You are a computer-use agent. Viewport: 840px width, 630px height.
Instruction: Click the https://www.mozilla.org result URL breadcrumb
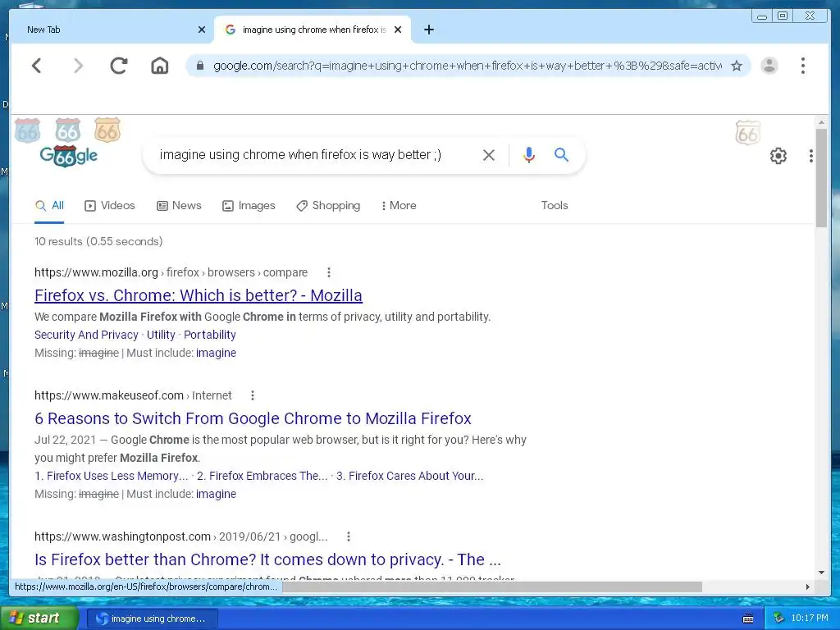[x=171, y=272]
